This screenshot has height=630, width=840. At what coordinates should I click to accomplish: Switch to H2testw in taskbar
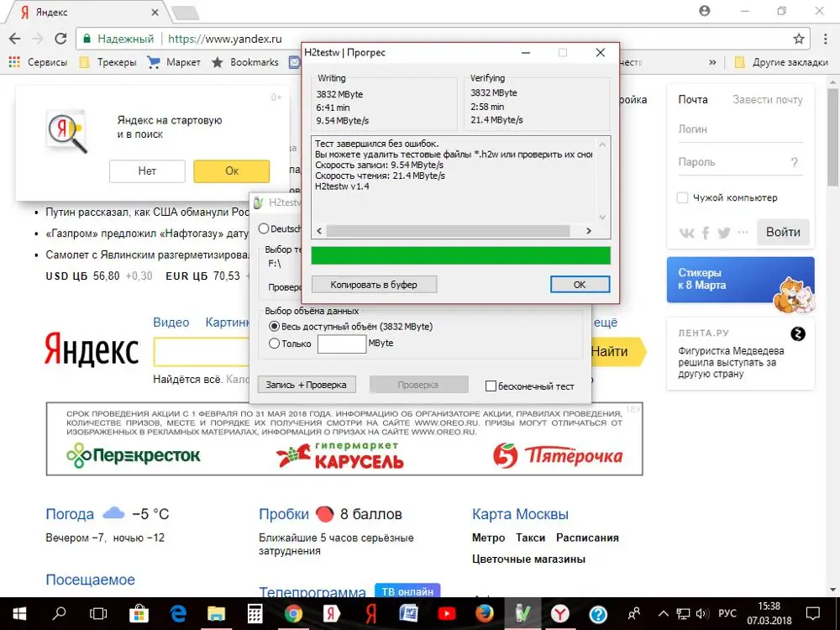click(522, 614)
